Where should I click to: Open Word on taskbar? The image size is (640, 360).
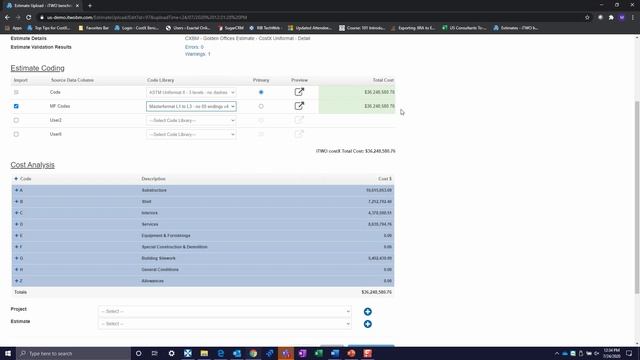pos(335,353)
